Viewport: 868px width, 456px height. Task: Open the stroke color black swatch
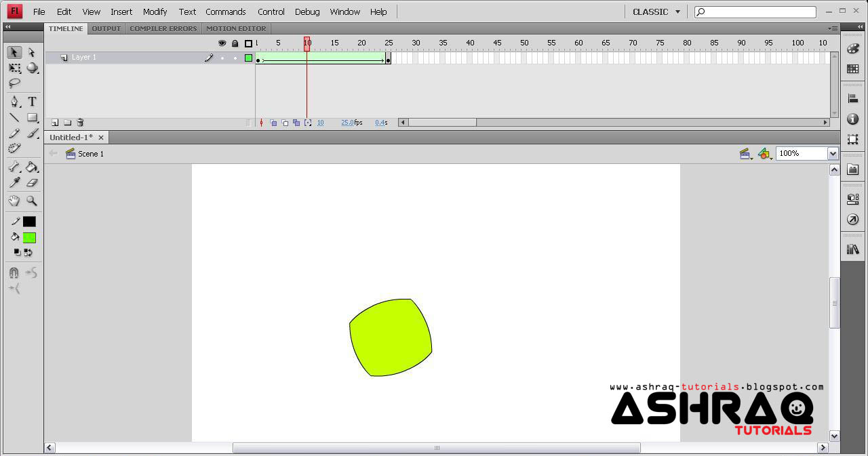click(x=29, y=222)
